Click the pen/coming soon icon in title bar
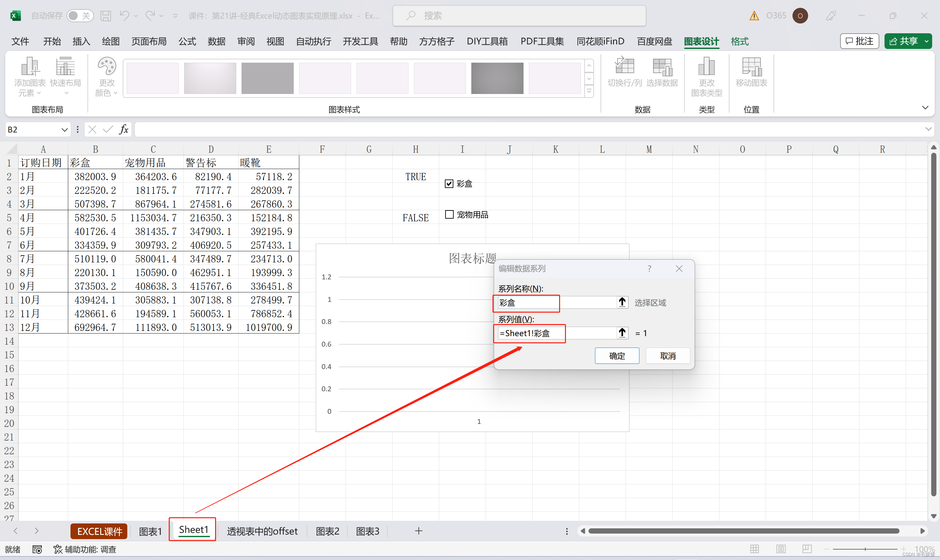Image resolution: width=940 pixels, height=560 pixels. pyautogui.click(x=831, y=15)
